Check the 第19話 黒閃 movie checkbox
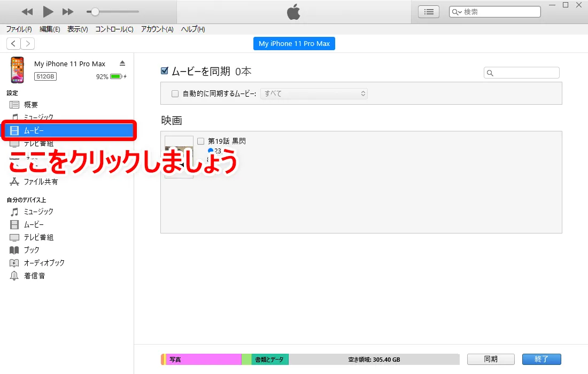The image size is (588, 374). 200,141
